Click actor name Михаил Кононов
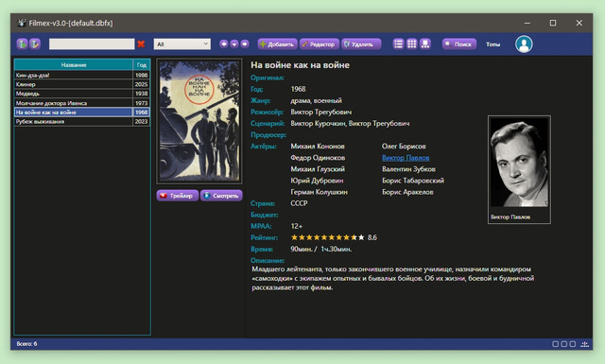605x364 pixels. point(318,147)
